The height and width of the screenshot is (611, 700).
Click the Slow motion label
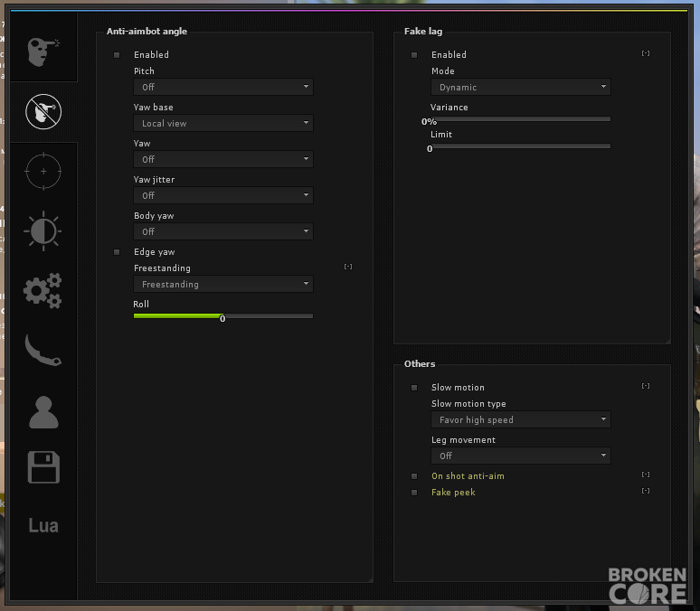point(458,388)
